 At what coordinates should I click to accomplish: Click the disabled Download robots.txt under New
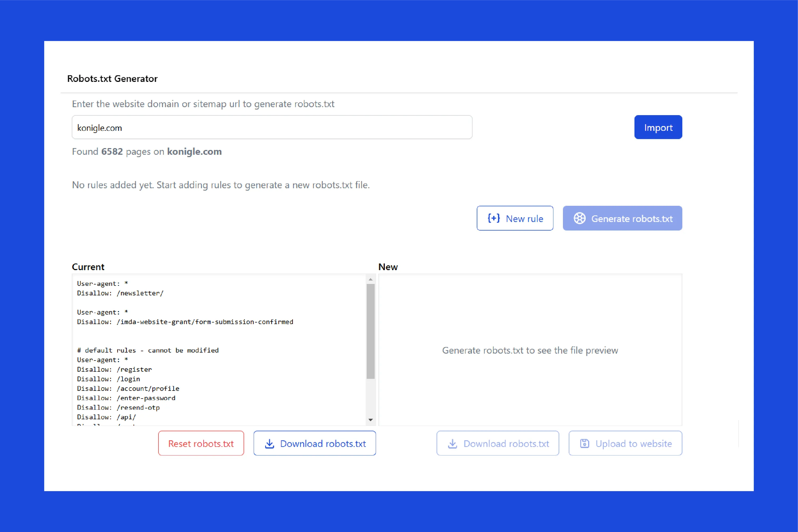498,443
